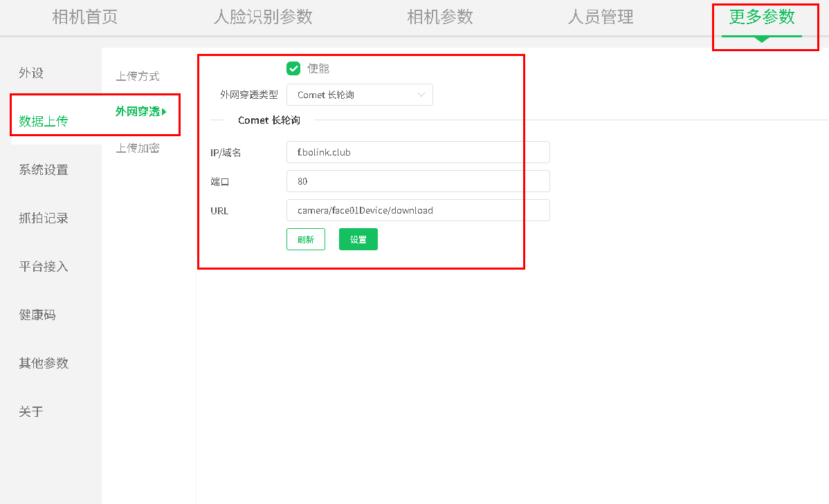
Task: Click the URL input field
Action: click(418, 210)
